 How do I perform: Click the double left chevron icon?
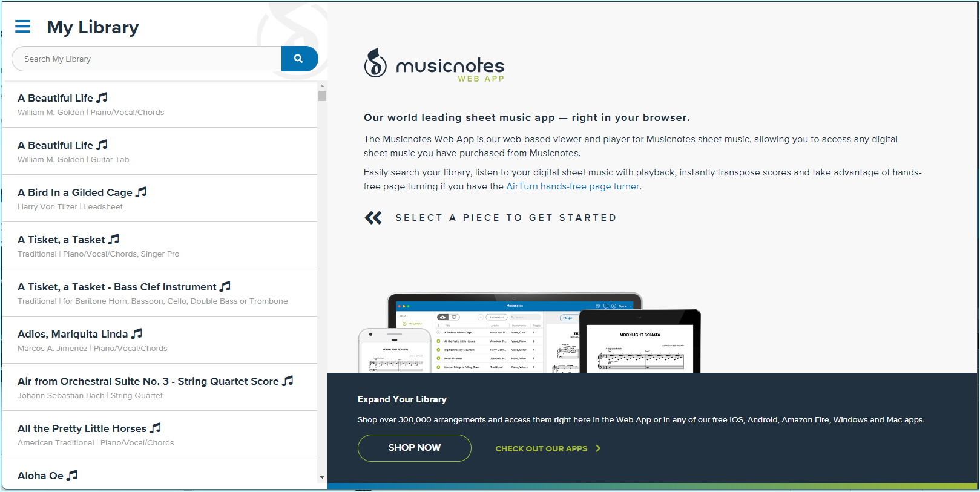(373, 218)
